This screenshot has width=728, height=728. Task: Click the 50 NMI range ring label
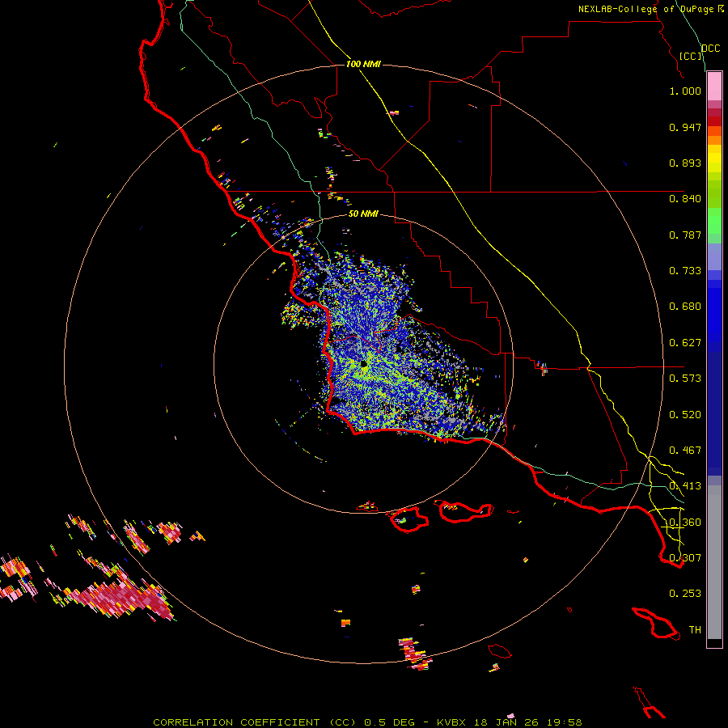pyautogui.click(x=363, y=214)
